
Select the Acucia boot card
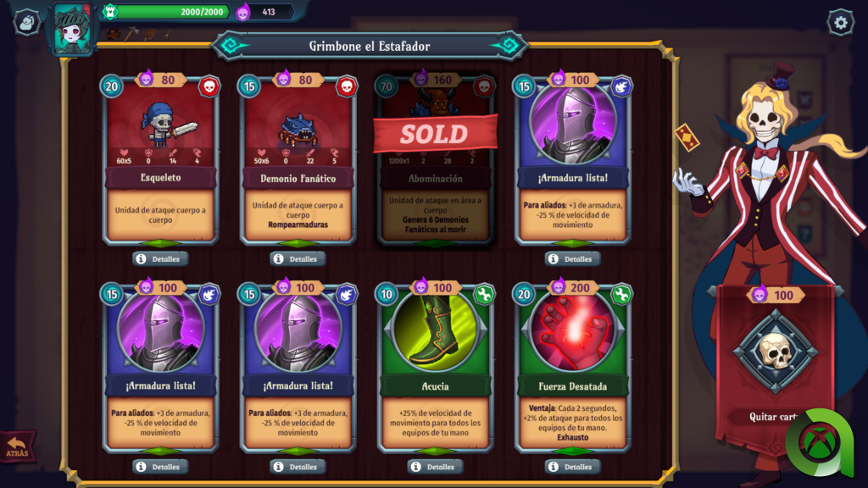point(435,369)
